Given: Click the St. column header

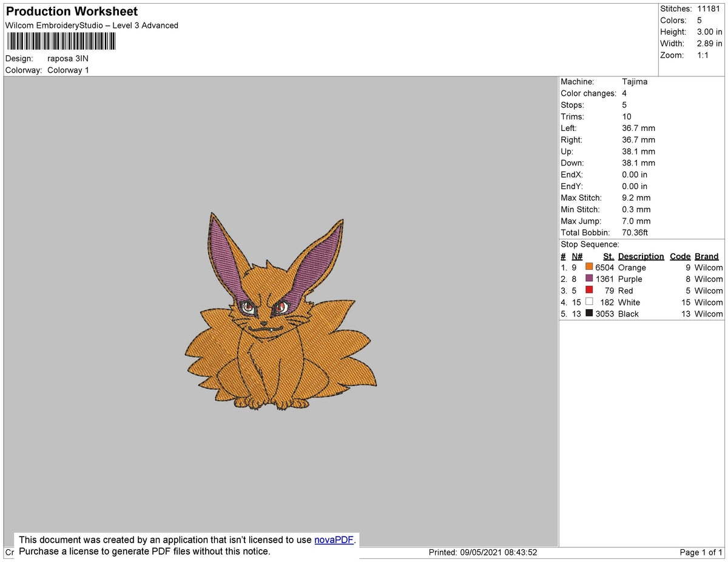Looking at the screenshot, I should pyautogui.click(x=608, y=256).
